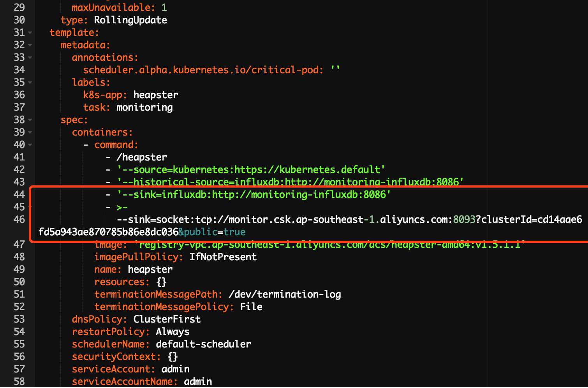Click the value /dev/termination-log
Image resolution: width=588 pixels, height=388 pixels.
coord(285,295)
